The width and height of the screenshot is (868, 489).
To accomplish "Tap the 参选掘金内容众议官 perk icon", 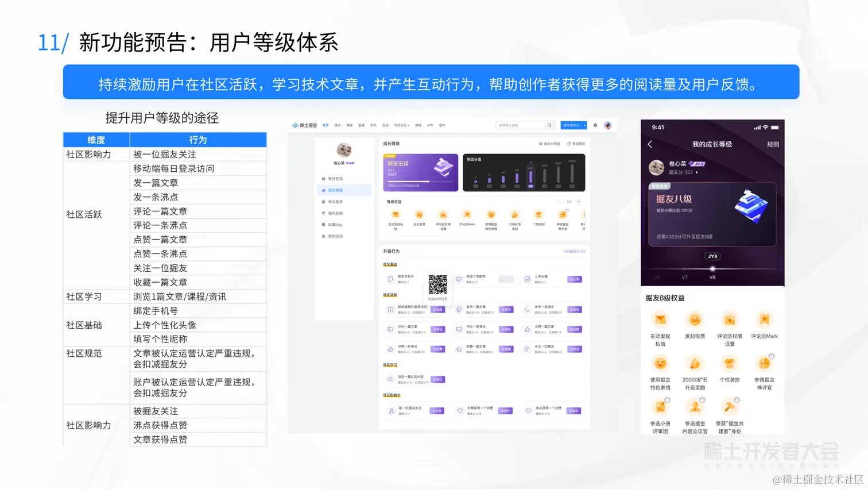I will (695, 407).
